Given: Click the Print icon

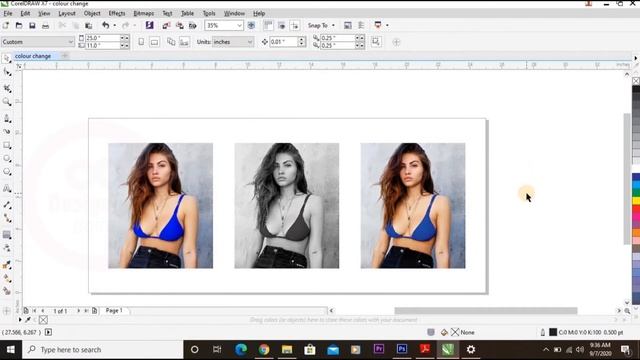Looking at the screenshot, I should point(46,25).
